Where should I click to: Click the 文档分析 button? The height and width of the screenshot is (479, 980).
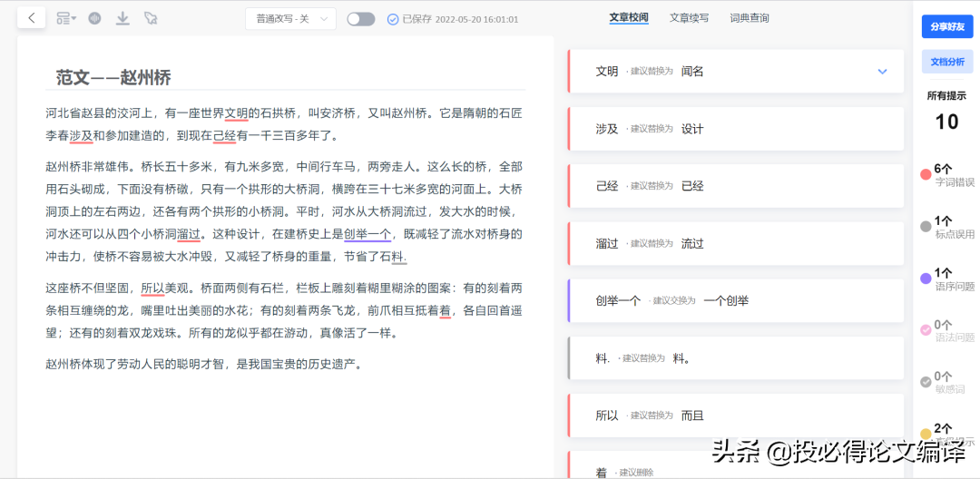coord(946,62)
